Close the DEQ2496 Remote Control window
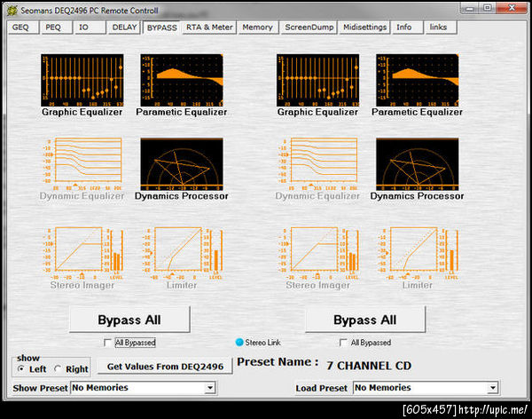 tap(512, 8)
